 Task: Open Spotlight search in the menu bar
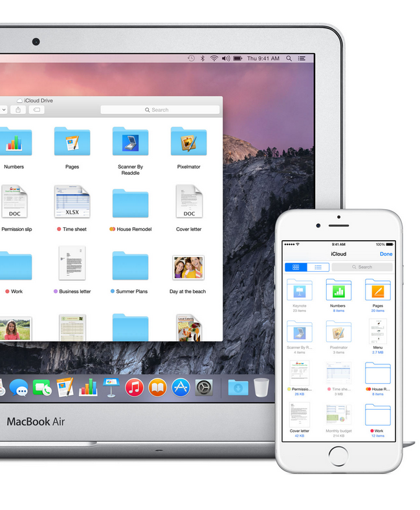click(289, 58)
